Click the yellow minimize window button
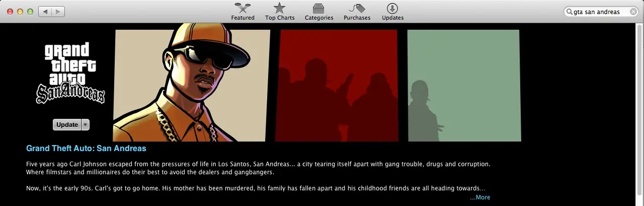644x206 pixels. [20, 11]
